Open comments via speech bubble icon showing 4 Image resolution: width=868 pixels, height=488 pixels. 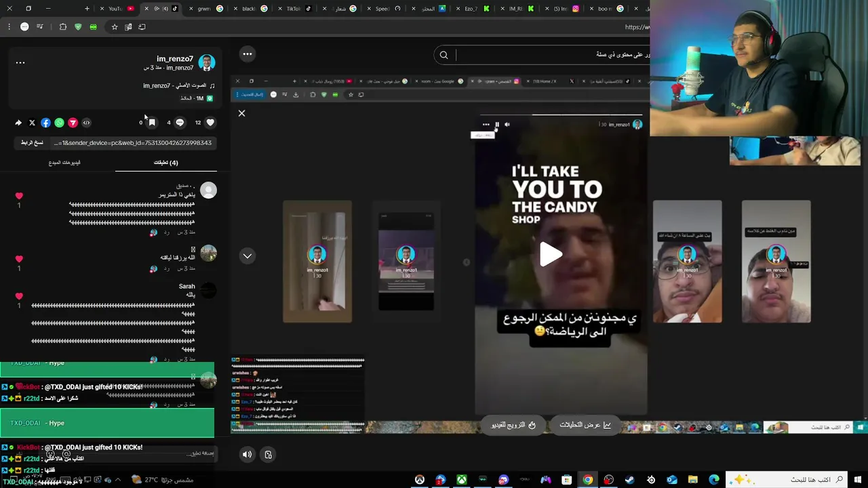pyautogui.click(x=180, y=123)
